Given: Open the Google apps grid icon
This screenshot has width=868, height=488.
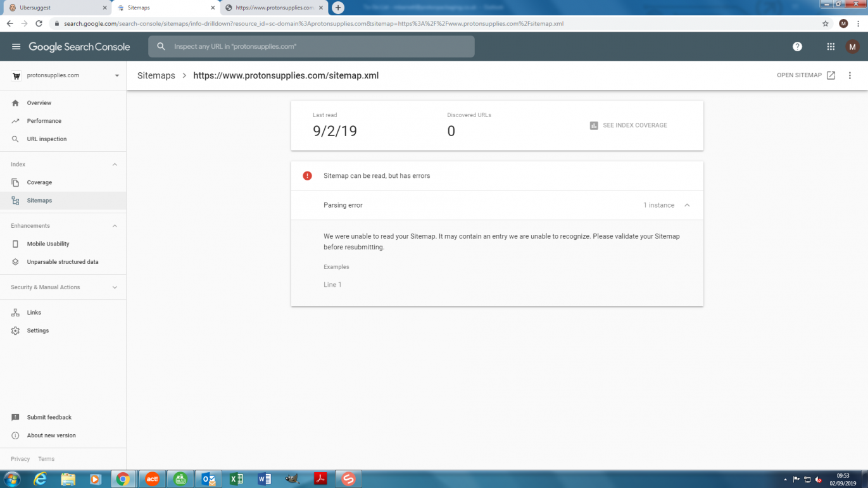Looking at the screenshot, I should 831,47.
